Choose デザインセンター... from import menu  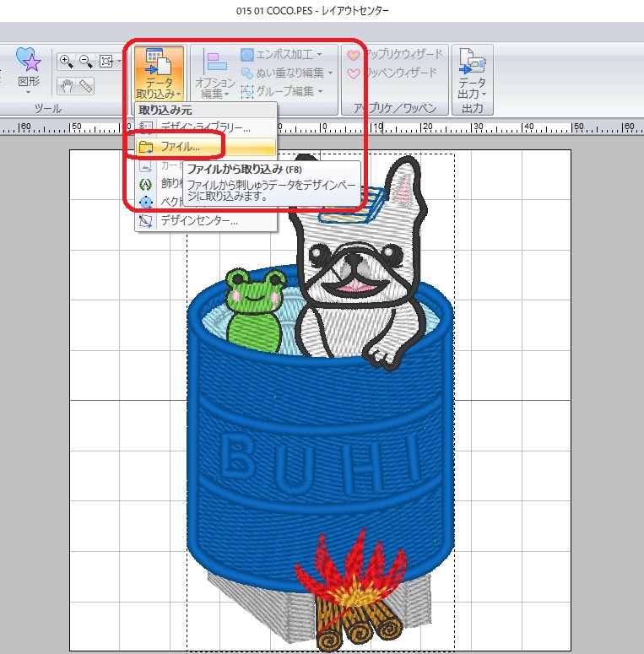[206, 220]
